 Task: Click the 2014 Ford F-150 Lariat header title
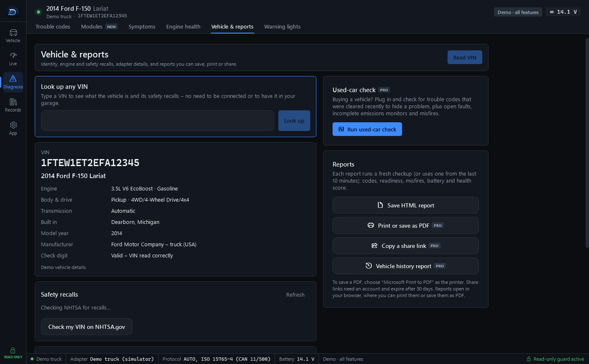(x=77, y=9)
